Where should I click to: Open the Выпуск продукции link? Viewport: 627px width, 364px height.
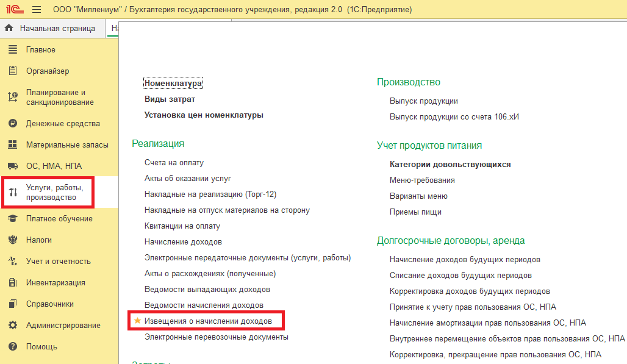423,101
